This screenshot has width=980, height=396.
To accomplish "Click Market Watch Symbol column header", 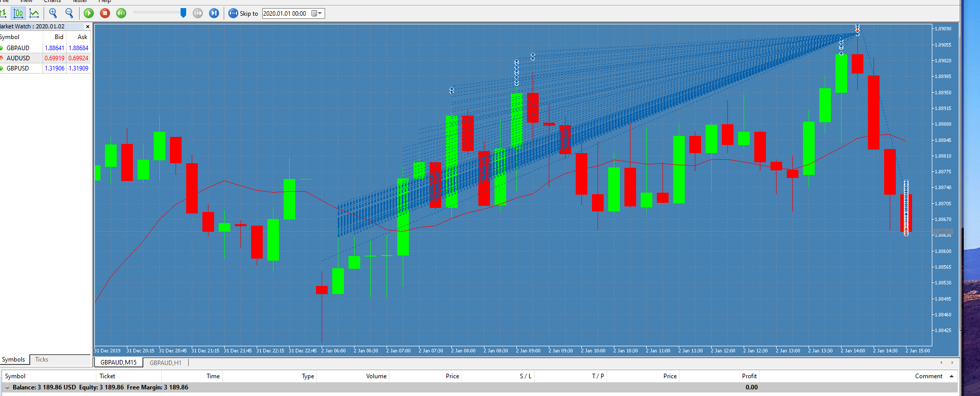I will pyautogui.click(x=21, y=37).
